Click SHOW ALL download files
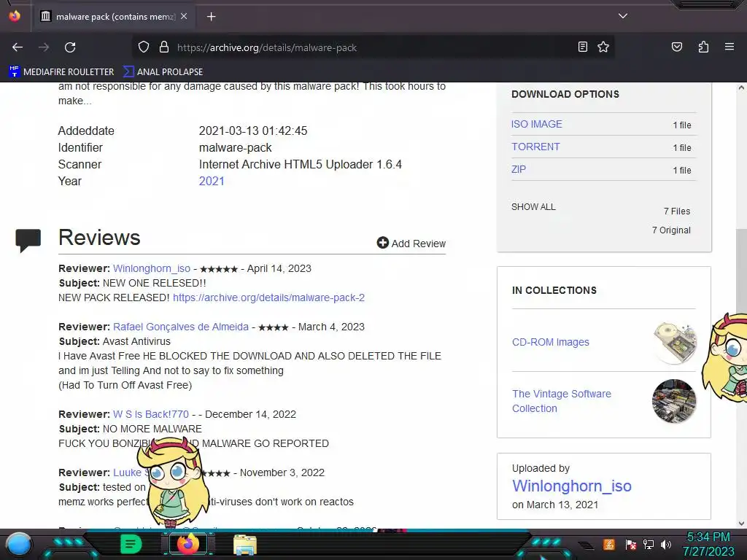Viewport: 747px width, 560px height. point(533,206)
